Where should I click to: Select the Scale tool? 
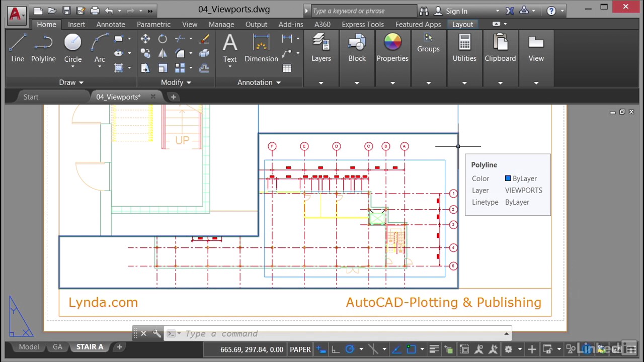[x=163, y=68]
